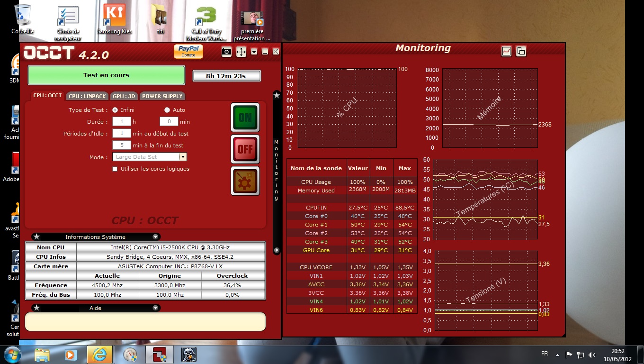Select the Infini test type radio button

point(115,110)
